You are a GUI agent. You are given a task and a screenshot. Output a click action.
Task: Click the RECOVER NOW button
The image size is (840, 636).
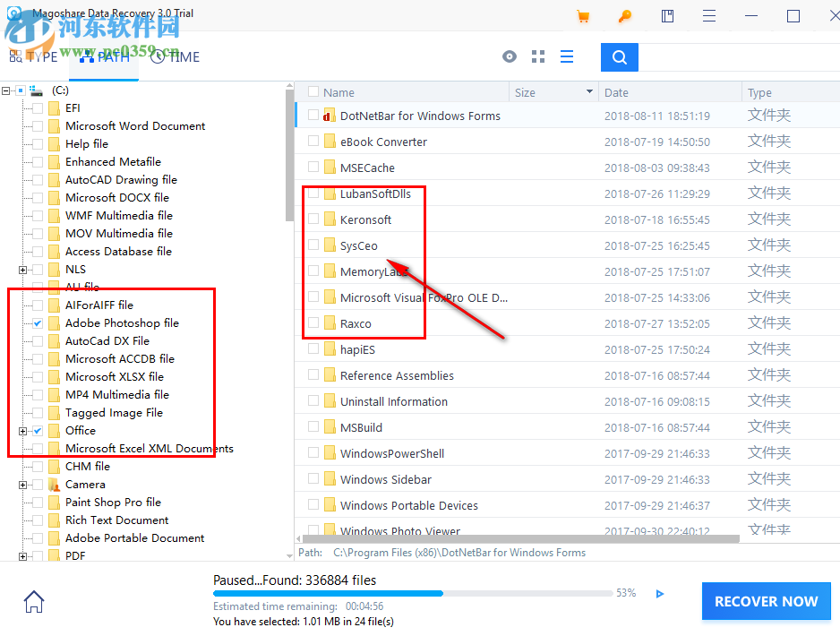click(766, 601)
